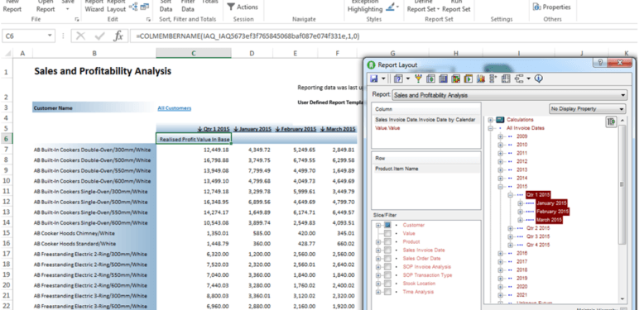Click the All Customers link

click(x=174, y=108)
